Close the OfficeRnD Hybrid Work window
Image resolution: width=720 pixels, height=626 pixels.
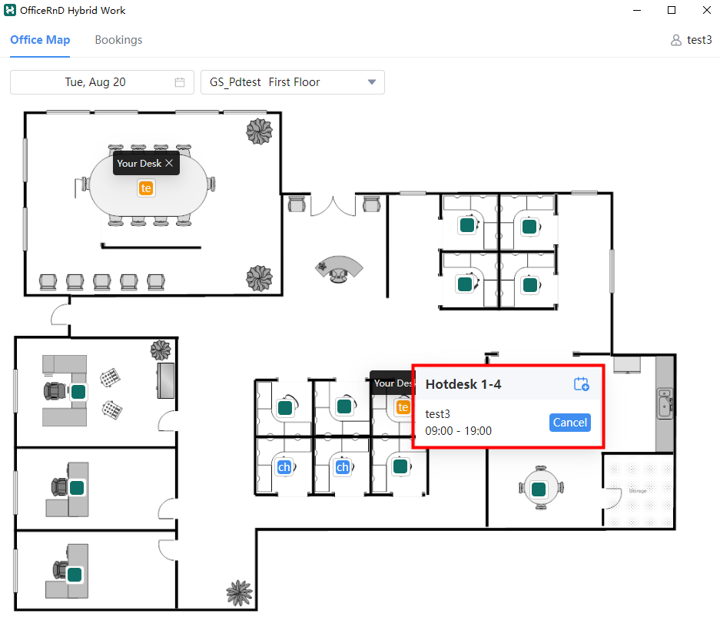(x=707, y=10)
